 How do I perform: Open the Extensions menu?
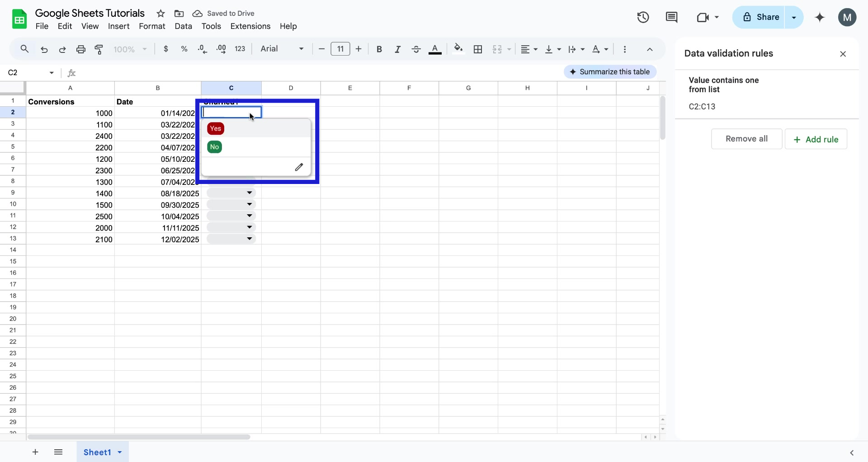coord(250,27)
